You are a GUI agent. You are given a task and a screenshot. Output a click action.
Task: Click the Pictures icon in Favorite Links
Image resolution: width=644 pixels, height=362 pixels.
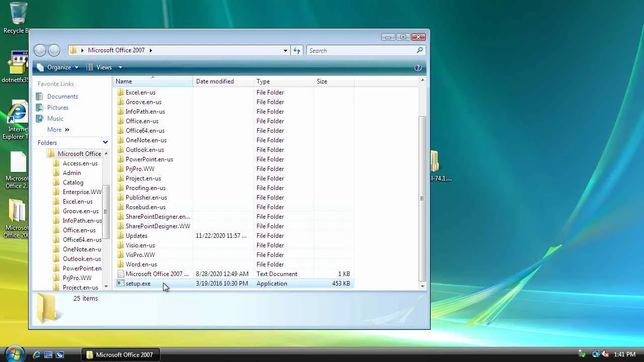(x=40, y=108)
